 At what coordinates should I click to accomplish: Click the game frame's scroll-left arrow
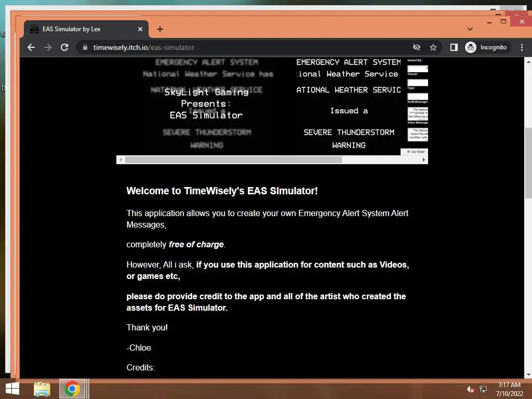point(121,160)
